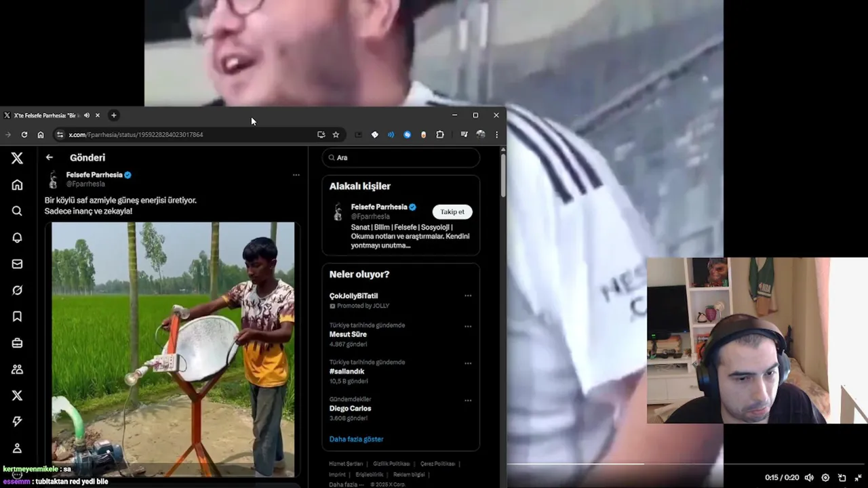Open more options on the Felsefe Parrhesia post
The height and width of the screenshot is (488, 868).
(296, 175)
